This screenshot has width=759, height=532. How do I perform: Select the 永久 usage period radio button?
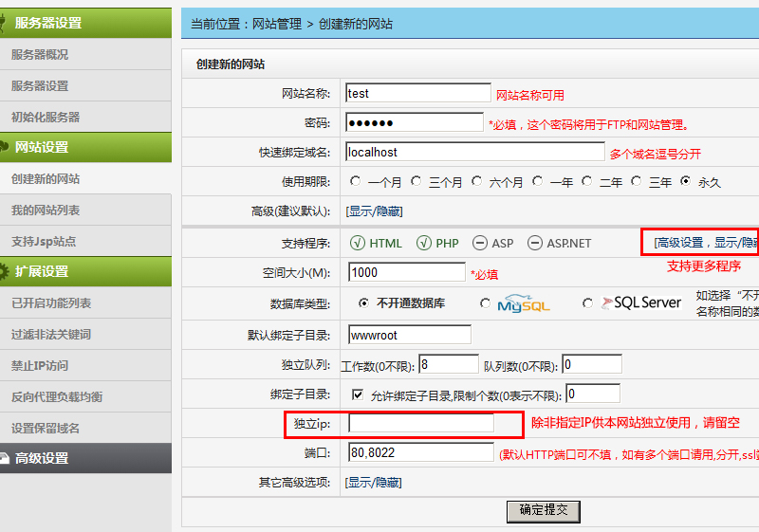click(x=685, y=181)
